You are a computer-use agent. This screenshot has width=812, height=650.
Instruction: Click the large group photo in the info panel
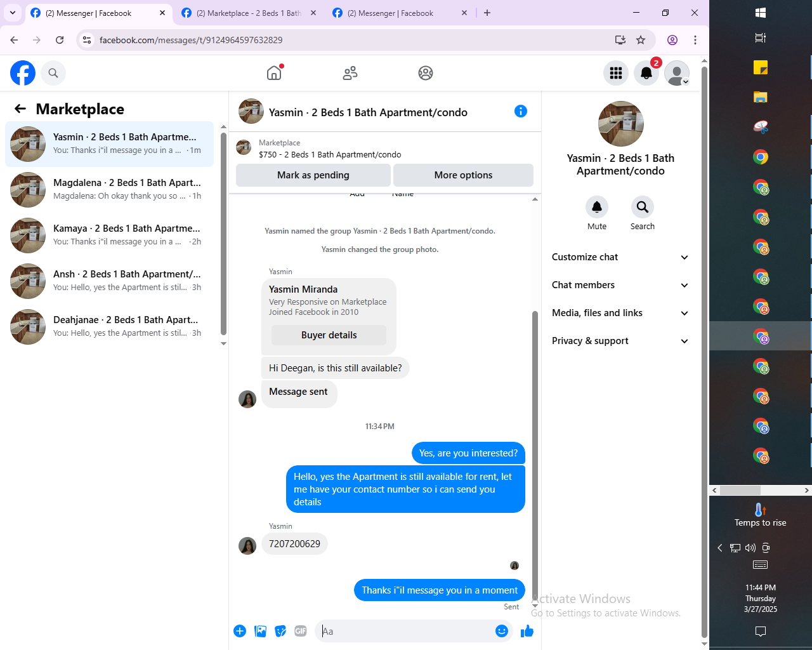(x=621, y=124)
